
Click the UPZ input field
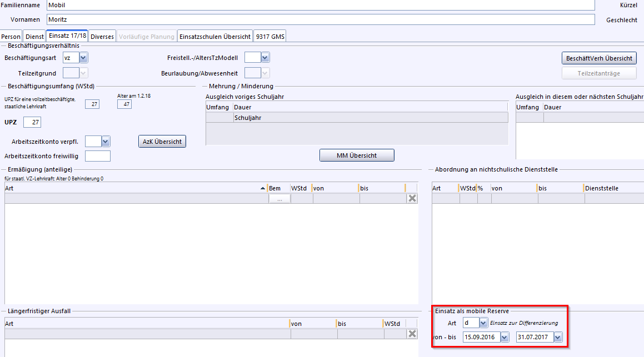(32, 122)
